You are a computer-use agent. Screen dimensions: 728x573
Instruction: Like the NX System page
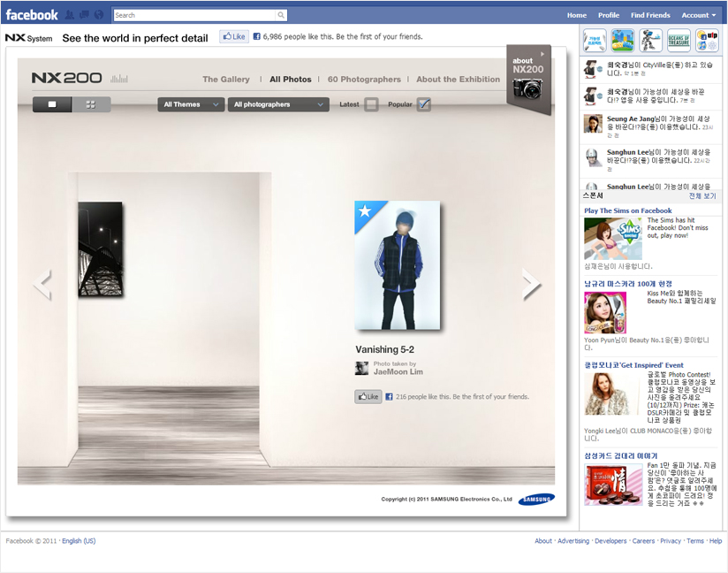(234, 37)
